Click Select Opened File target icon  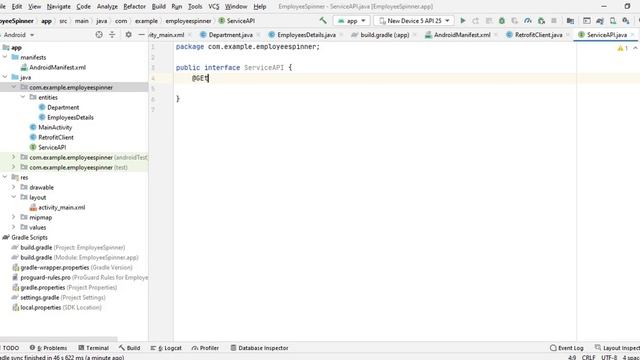99,35
